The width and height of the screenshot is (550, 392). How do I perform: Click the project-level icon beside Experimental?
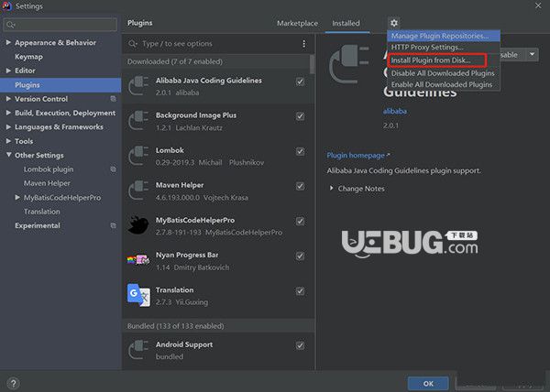[x=113, y=225]
